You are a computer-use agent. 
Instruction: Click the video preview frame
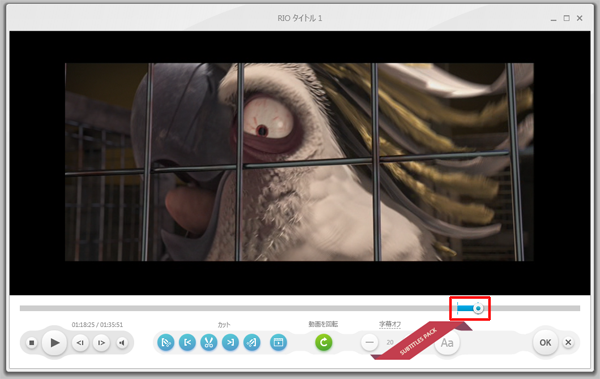click(299, 162)
